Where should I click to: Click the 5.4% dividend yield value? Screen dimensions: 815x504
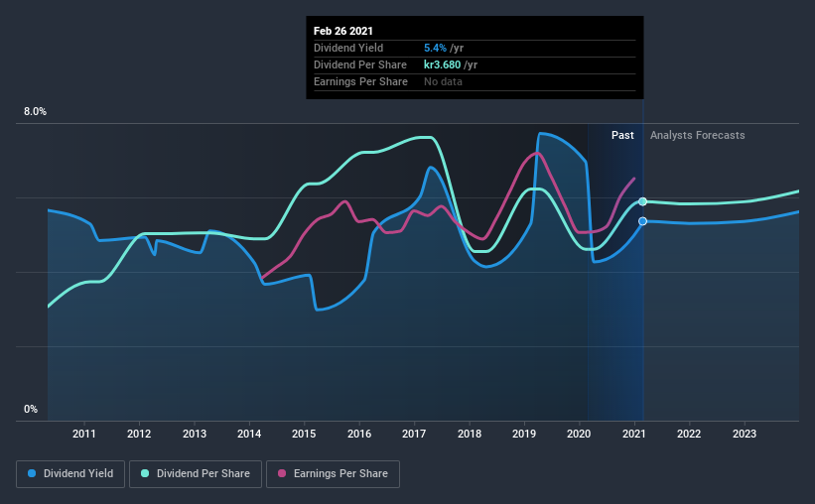435,48
